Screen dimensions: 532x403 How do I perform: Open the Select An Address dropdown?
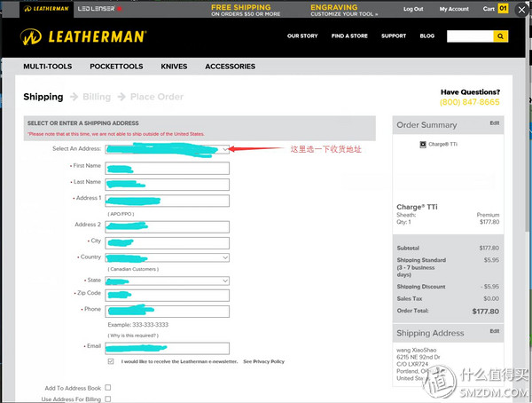[x=168, y=149]
